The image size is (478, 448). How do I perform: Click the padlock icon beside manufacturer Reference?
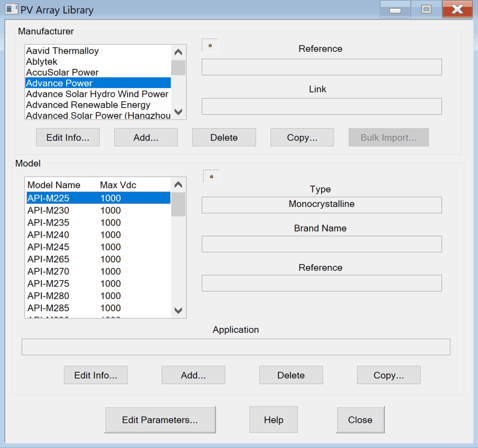pos(210,45)
